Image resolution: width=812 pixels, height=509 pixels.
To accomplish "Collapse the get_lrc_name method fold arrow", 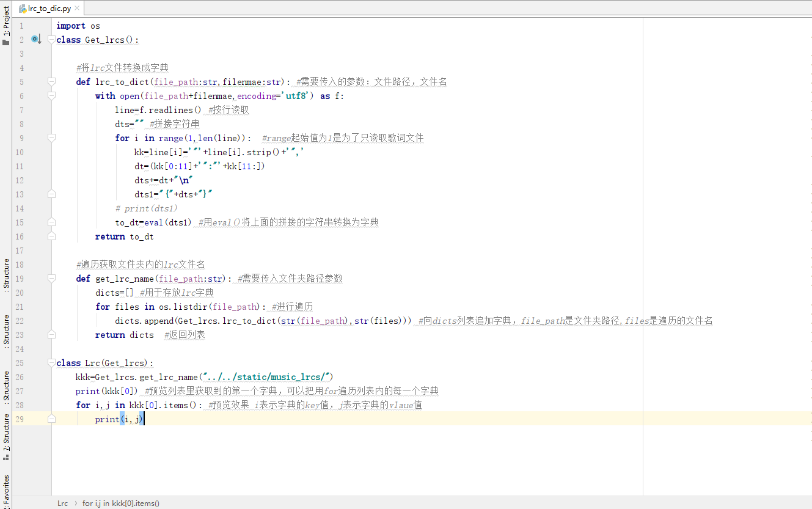I will click(51, 278).
